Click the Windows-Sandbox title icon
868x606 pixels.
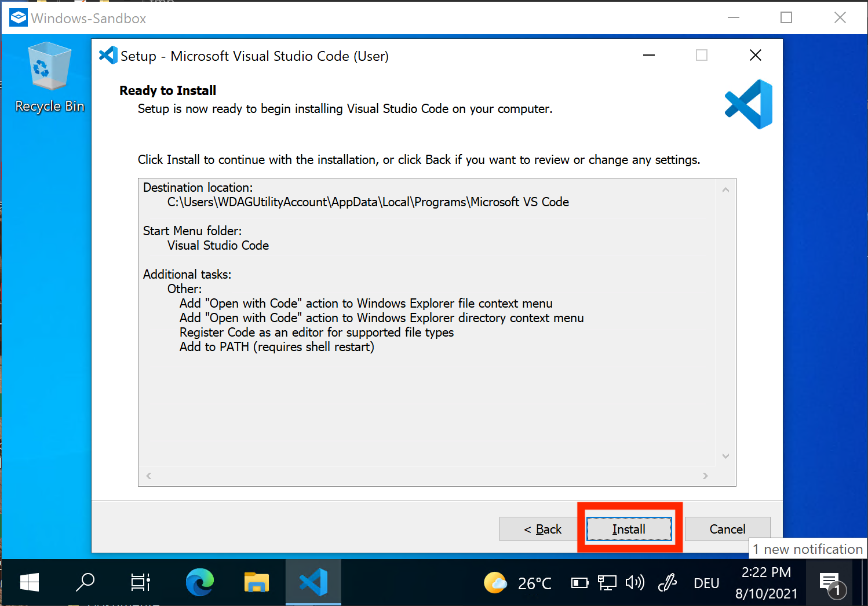(19, 18)
